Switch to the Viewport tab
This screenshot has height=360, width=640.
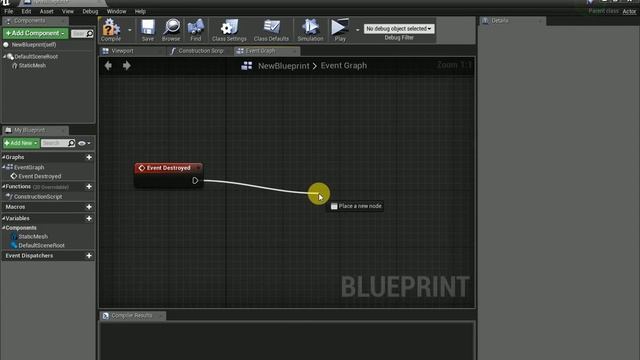(x=131, y=51)
